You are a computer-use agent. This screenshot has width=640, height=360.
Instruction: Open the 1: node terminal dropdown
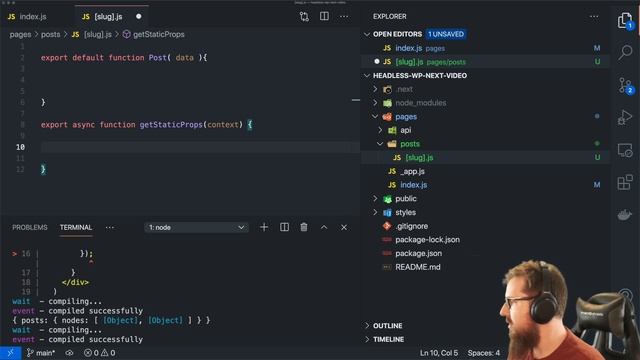coord(196,227)
